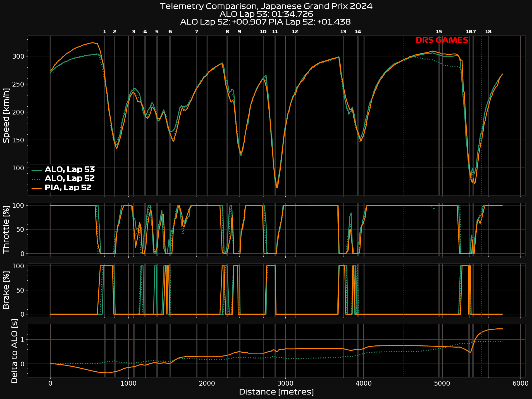Click the "ALO, Lap 53" legend entry
This screenshot has height=399, width=532.
(70, 169)
